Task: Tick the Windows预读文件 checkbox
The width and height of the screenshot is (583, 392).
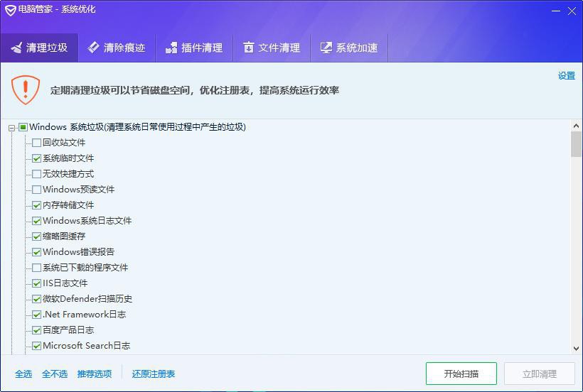Action: (36, 190)
